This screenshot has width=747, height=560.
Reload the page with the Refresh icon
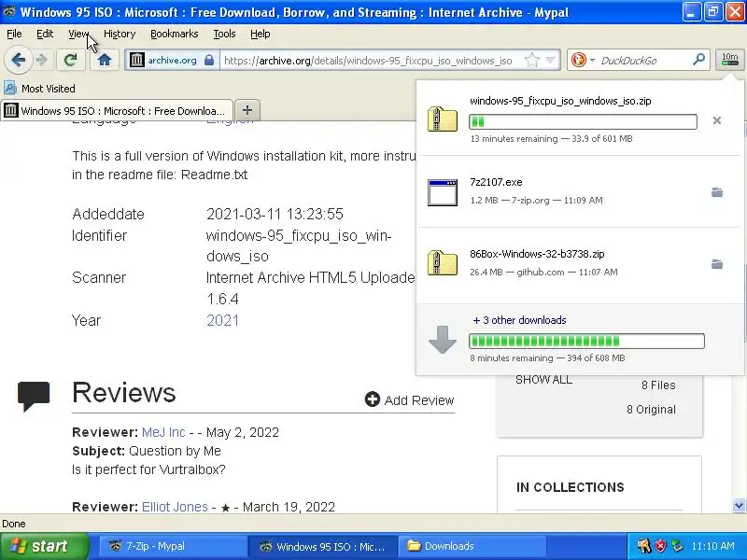[71, 60]
